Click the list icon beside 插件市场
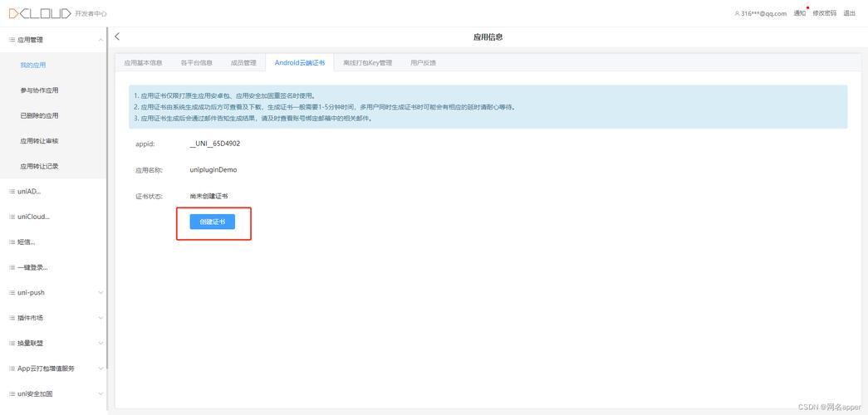Screen dimensions: 868x415 (12, 318)
